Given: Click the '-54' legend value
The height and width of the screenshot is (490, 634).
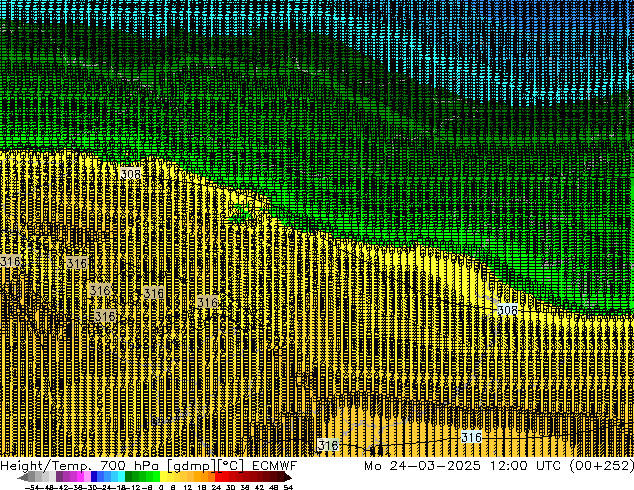Looking at the screenshot, I should (32, 488).
